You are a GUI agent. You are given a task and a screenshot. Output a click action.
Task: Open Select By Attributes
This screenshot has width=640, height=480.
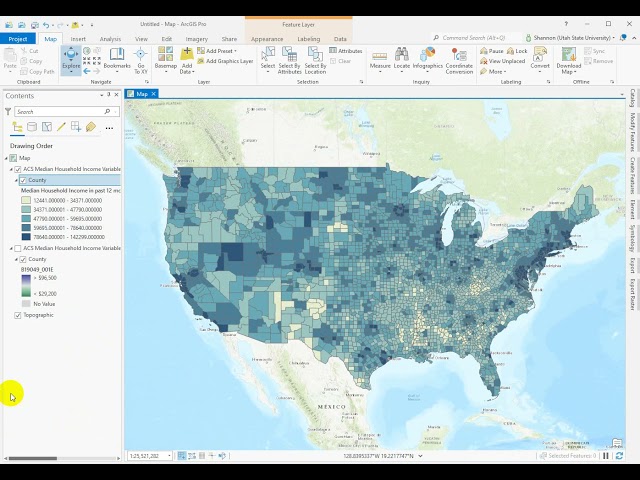click(x=289, y=60)
